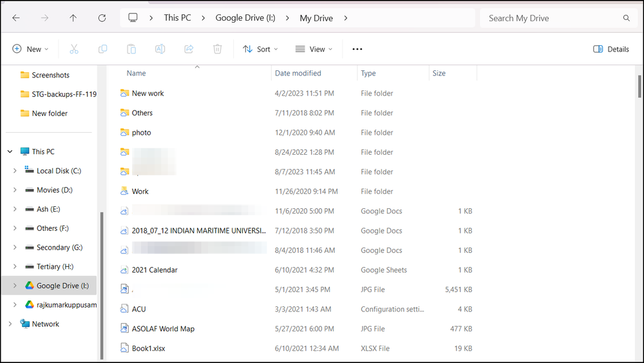Expand Ash (E:) tree node
The image size is (644, 363).
click(15, 209)
